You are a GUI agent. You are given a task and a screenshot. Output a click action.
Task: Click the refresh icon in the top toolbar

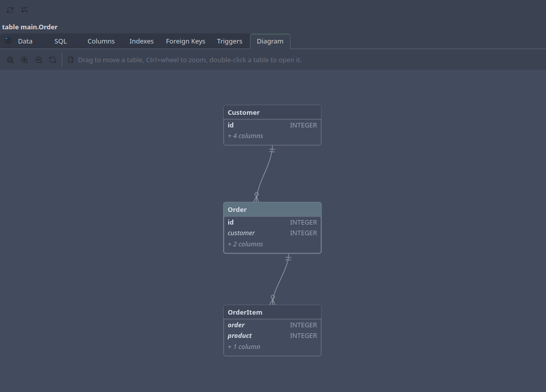(x=10, y=10)
